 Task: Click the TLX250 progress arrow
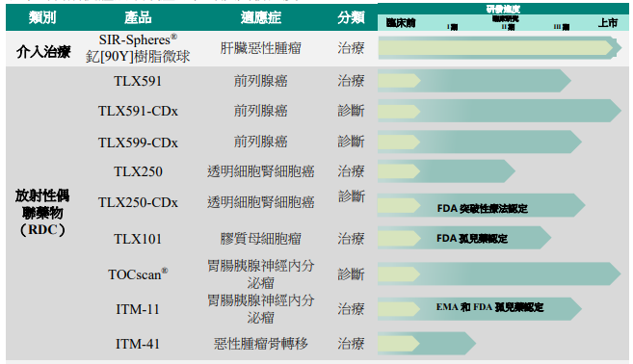pos(446,171)
